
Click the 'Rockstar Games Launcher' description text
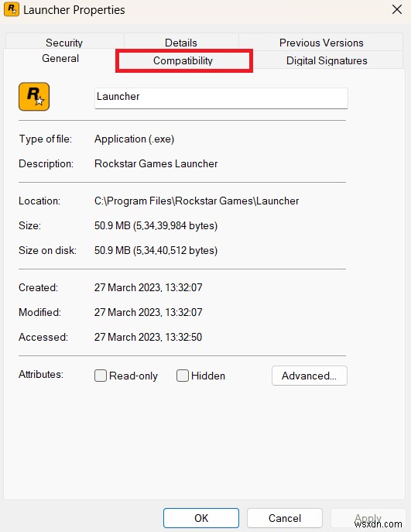[156, 163]
